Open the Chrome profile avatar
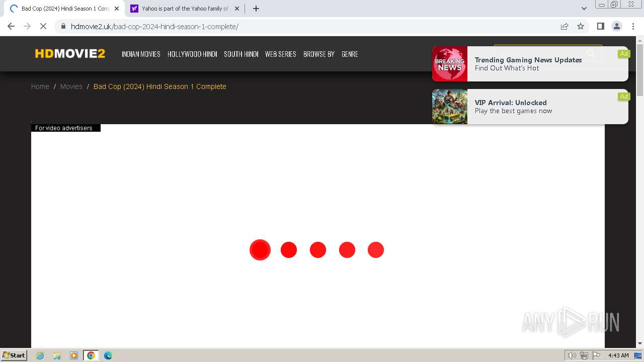 616,26
